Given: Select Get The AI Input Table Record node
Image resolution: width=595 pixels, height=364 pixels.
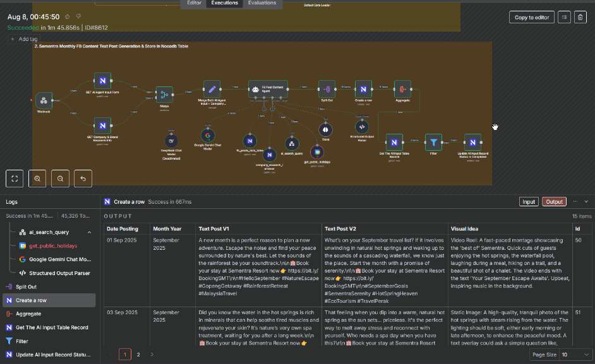Looking at the screenshot, I should coord(394,143).
